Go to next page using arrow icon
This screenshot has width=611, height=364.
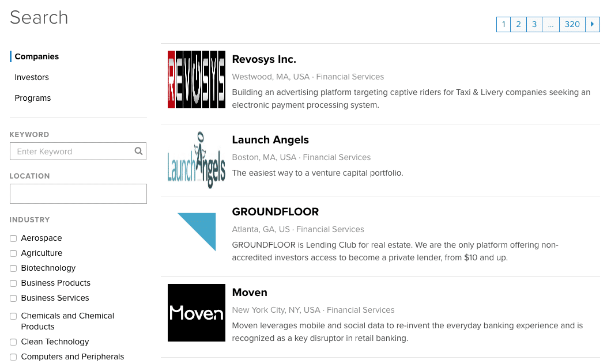coord(592,24)
